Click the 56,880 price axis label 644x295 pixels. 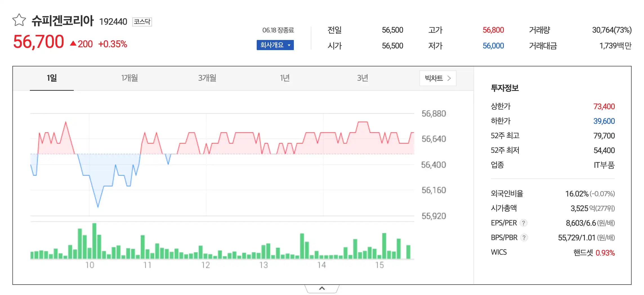(434, 114)
